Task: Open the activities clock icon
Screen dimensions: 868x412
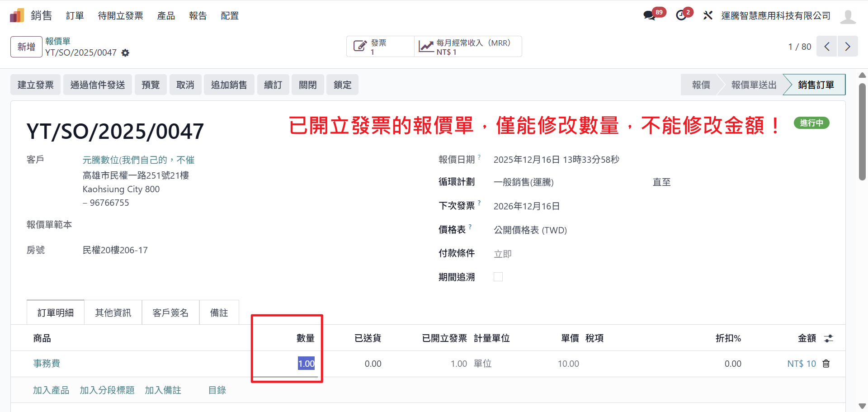Action: (681, 15)
